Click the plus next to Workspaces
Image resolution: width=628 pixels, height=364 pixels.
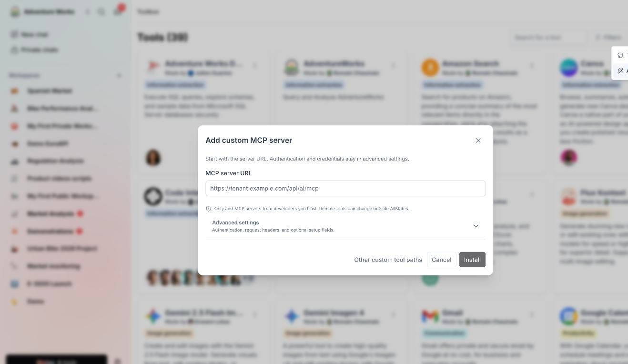[x=119, y=75]
